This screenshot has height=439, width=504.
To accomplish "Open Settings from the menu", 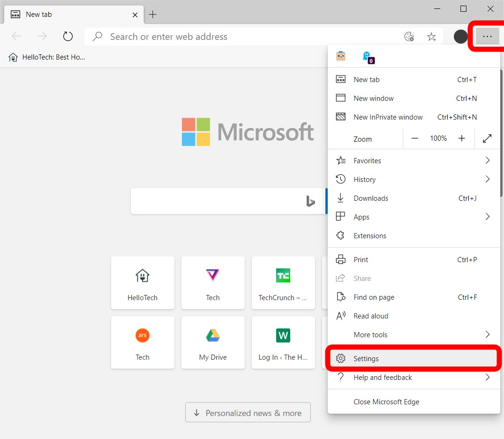I will tap(366, 359).
